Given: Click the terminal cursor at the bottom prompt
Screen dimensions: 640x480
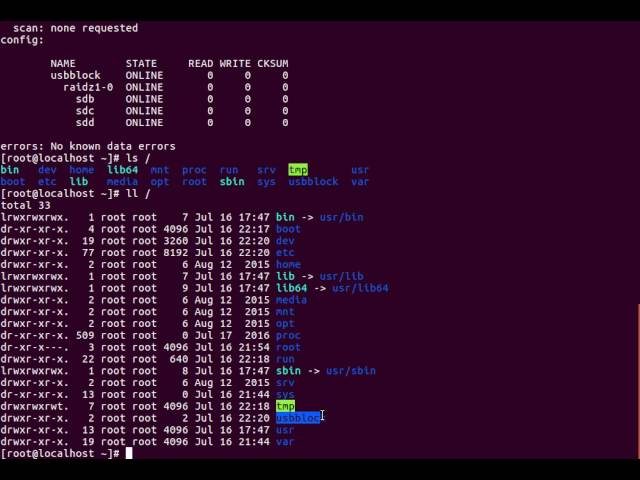Looking at the screenshot, I should click(129, 453).
